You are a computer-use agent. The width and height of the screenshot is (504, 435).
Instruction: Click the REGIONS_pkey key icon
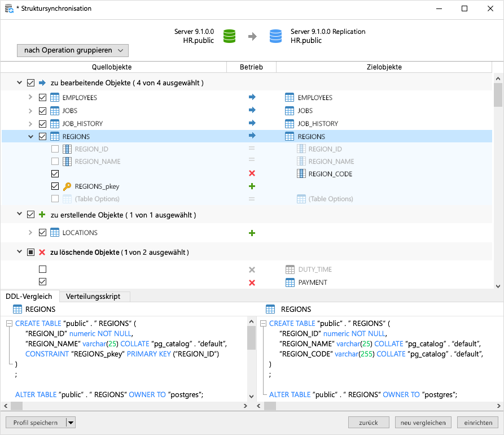tap(65, 186)
